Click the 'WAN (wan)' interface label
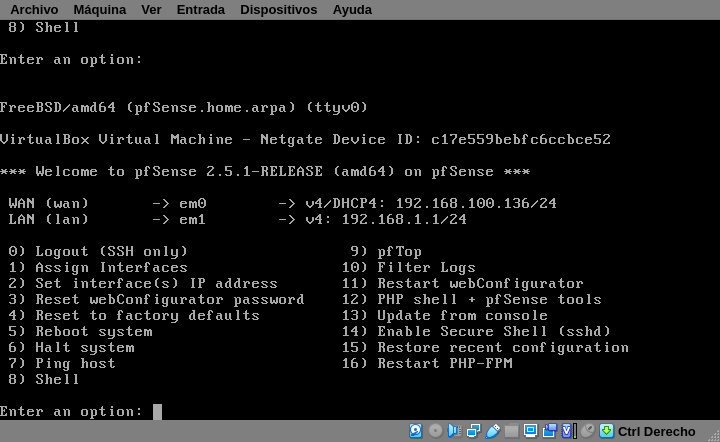This screenshot has height=442, width=720. pos(49,203)
